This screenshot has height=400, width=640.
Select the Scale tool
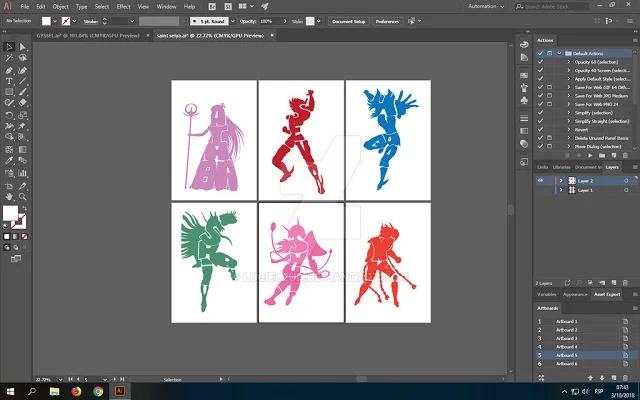pos(22,116)
